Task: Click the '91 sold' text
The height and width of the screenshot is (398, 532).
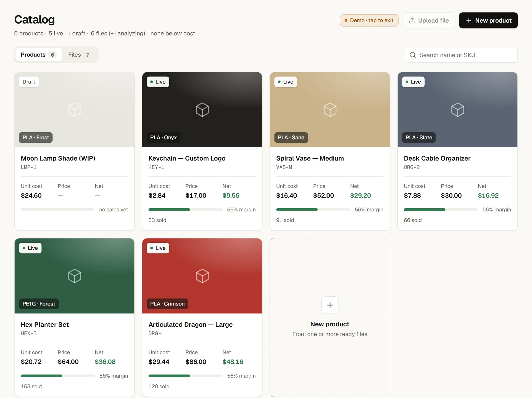Action: [x=285, y=220]
